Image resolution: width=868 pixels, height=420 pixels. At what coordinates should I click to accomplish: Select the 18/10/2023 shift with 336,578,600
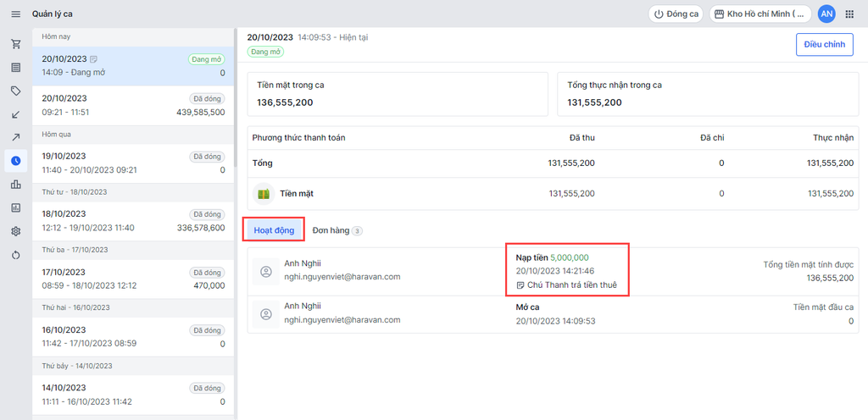click(x=133, y=220)
